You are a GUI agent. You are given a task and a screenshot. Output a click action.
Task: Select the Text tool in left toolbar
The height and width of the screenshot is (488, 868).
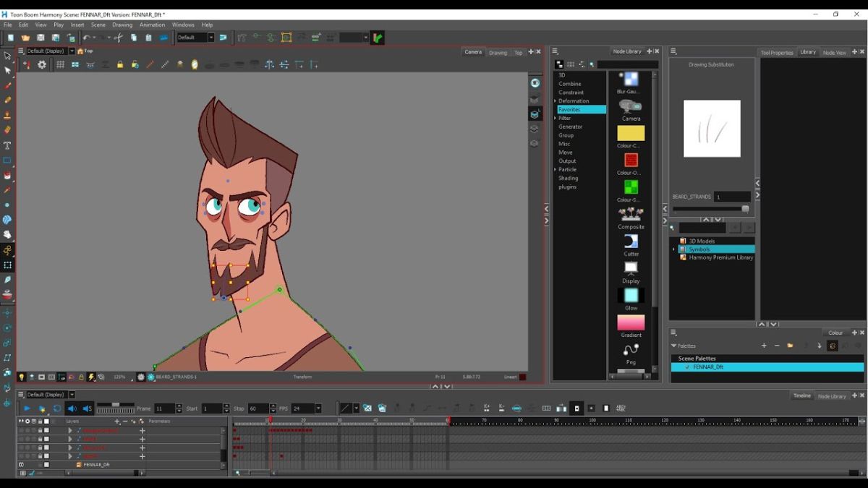pyautogui.click(x=7, y=145)
